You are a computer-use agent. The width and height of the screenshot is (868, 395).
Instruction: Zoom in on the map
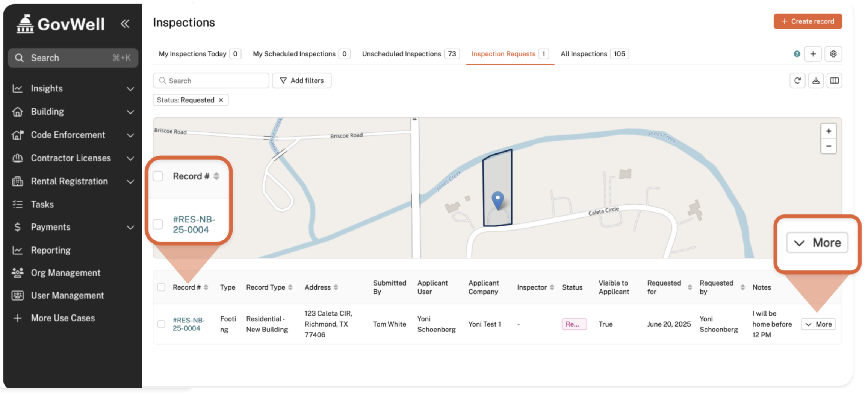coord(828,131)
